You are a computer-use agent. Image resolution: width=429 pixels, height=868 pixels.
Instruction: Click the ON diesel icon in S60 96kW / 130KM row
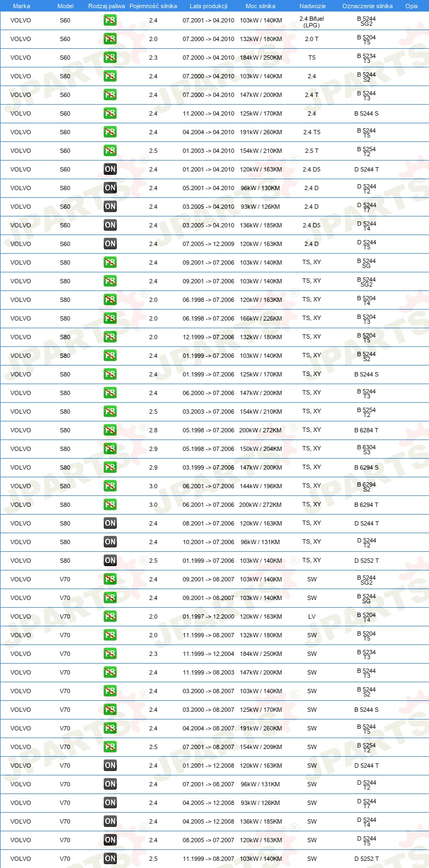pos(110,188)
